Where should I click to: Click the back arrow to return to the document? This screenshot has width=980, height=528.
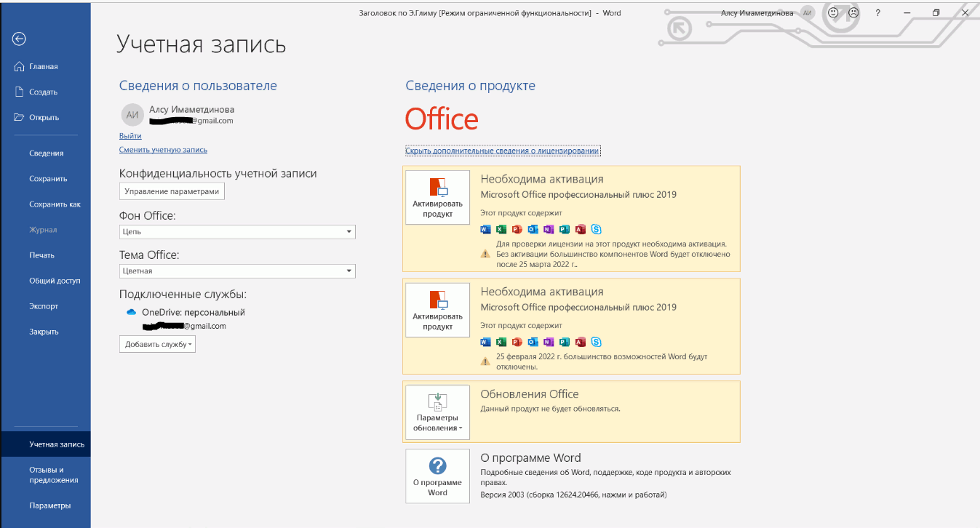(x=20, y=39)
